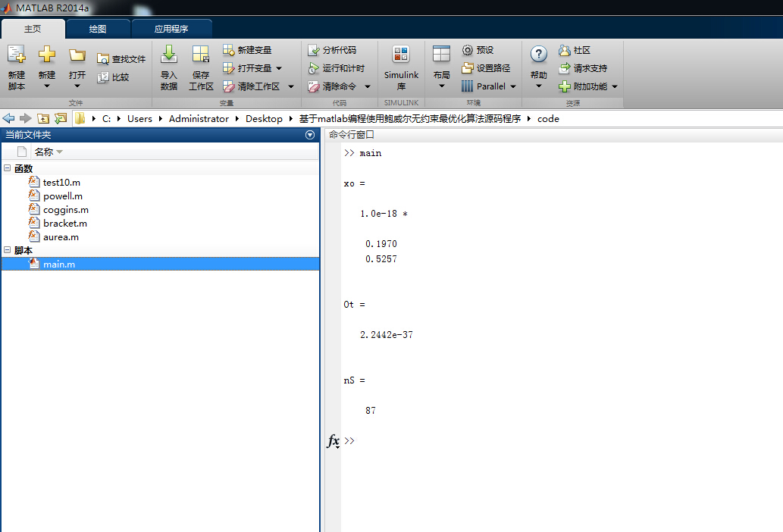Click the Save Workspace (保存工作区) icon
This screenshot has width=783, height=532.
[x=201, y=54]
